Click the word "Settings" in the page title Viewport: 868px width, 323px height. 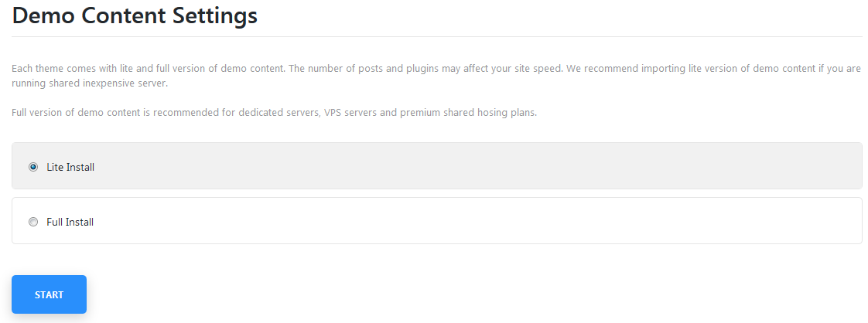pyautogui.click(x=215, y=16)
